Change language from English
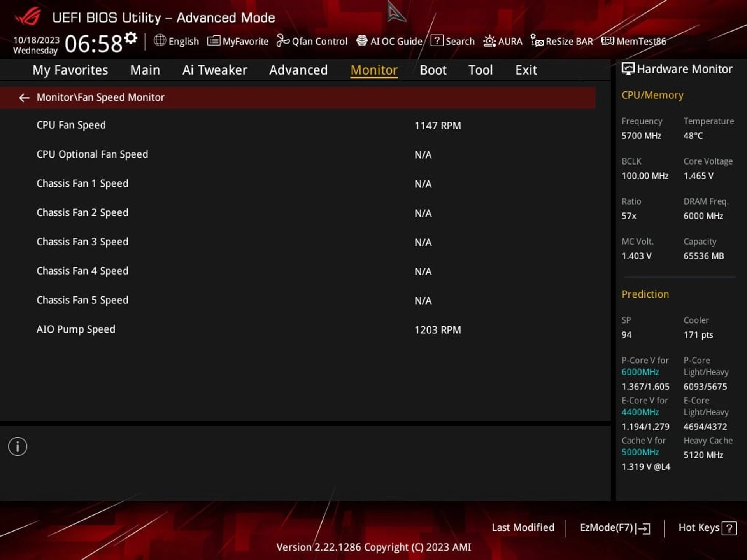This screenshot has width=747, height=560. pos(184,41)
